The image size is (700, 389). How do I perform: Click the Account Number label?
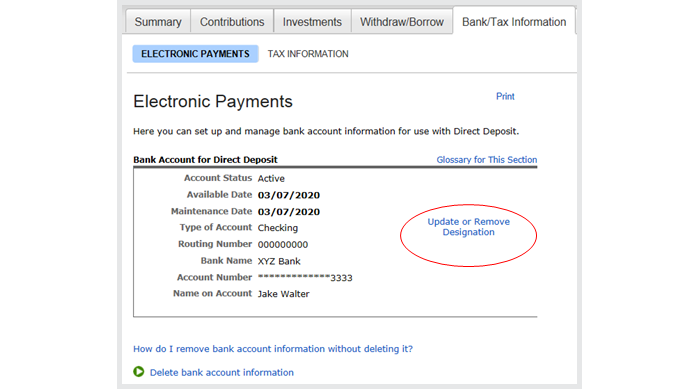click(x=215, y=277)
